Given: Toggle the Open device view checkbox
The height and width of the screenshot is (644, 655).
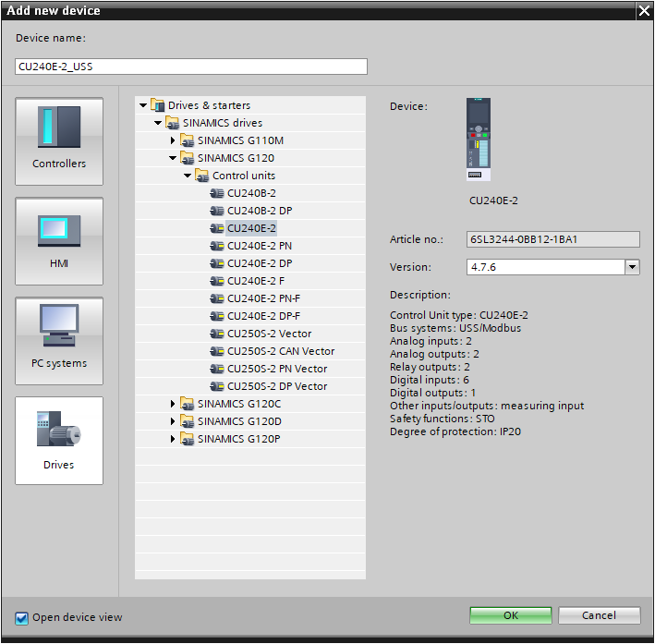Looking at the screenshot, I should 22,618.
